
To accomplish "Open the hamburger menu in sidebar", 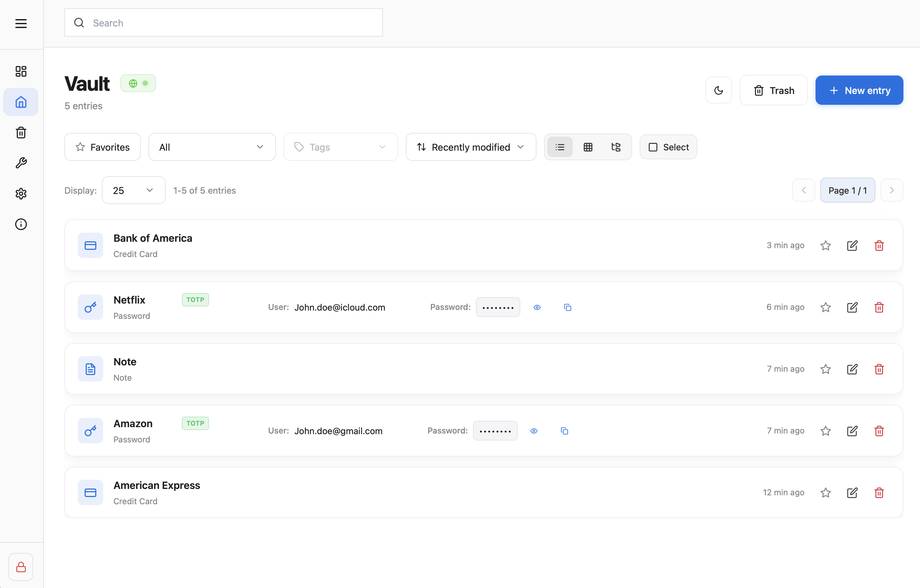I will (x=21, y=24).
